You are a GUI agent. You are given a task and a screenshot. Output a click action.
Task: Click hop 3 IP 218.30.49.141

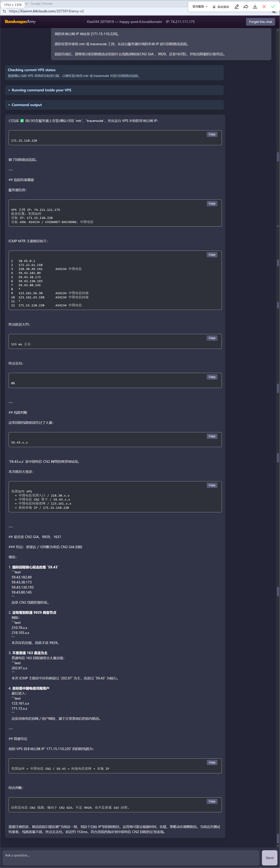pyautogui.click(x=31, y=269)
